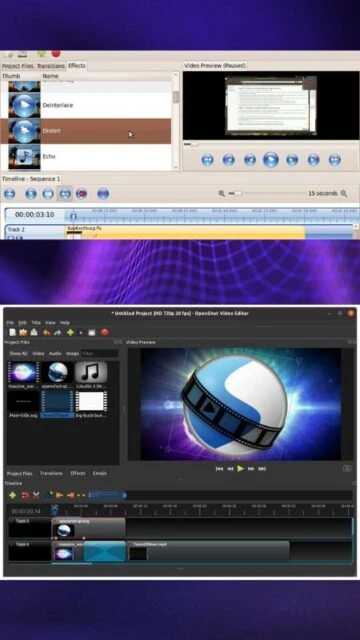Select the TearsOfSteel.mp4 clip on Track 4
360x640 pixels.
(208, 551)
